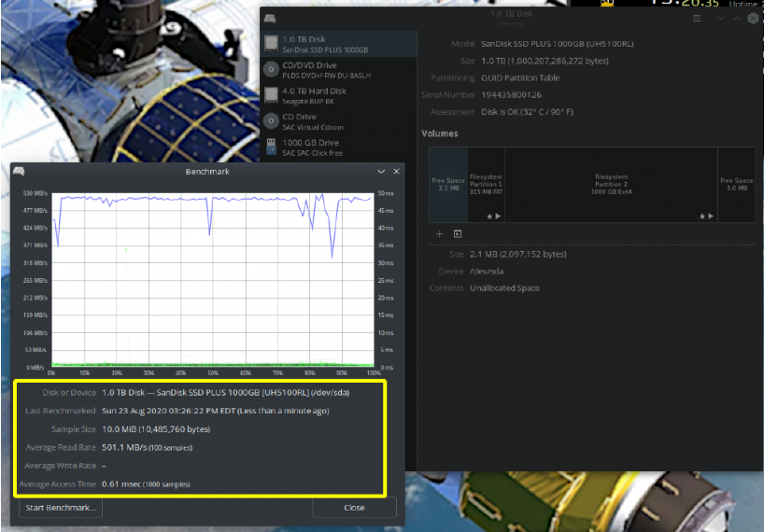
Task: Select the 1.0 TB Disk SanDisk entry
Action: coord(339,44)
